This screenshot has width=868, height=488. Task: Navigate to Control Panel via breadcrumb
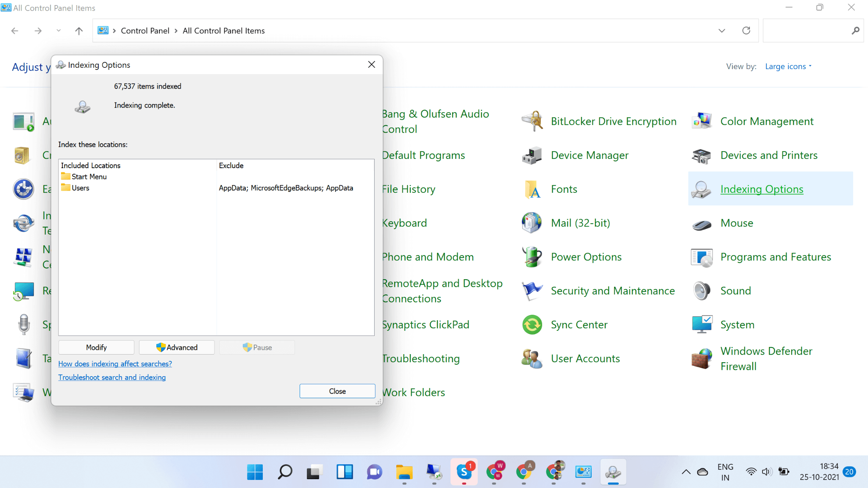[145, 30]
